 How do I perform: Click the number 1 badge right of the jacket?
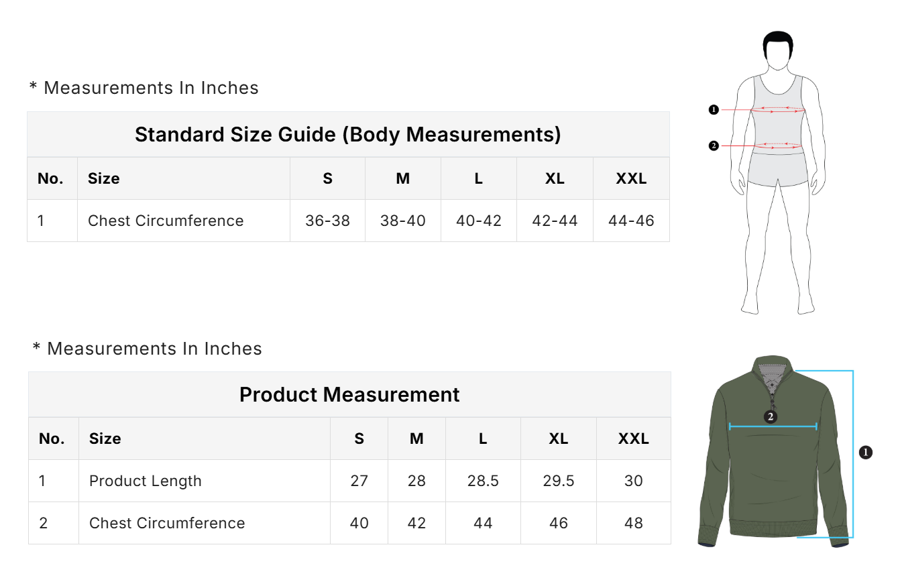pos(866,453)
